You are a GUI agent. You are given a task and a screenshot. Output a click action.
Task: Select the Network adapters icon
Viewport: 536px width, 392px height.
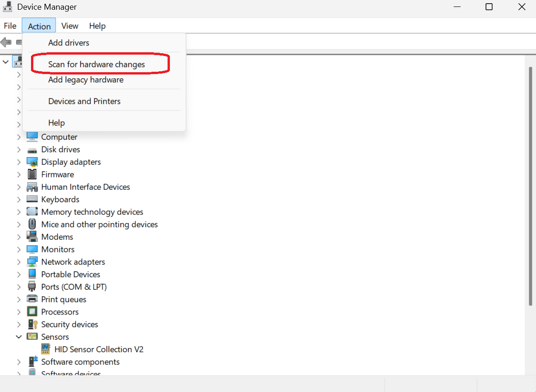(32, 262)
